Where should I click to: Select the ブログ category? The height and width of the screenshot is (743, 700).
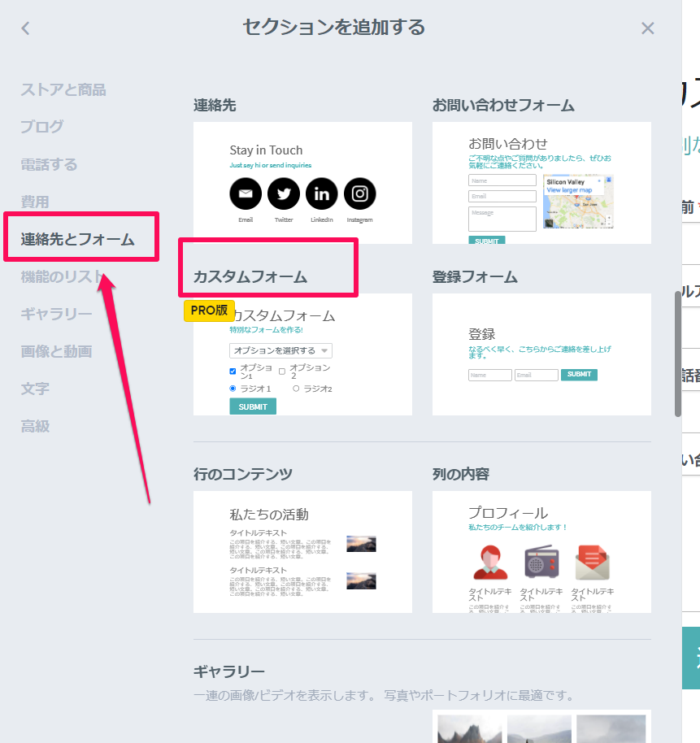point(41,127)
